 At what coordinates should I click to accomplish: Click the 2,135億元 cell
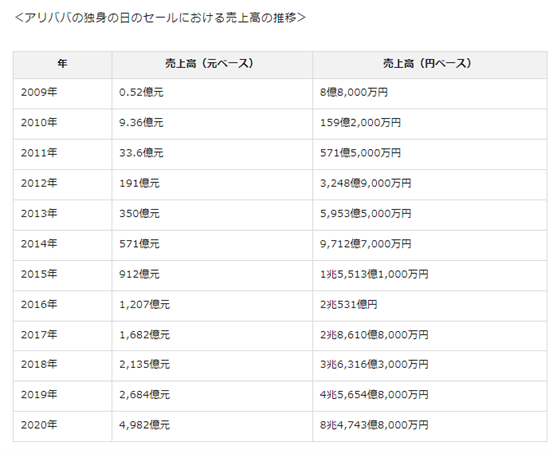212,365
